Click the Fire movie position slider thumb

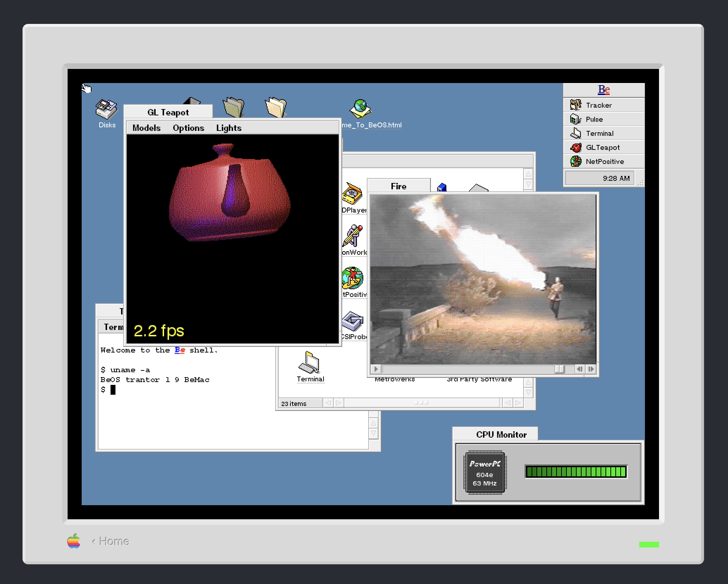pos(559,369)
